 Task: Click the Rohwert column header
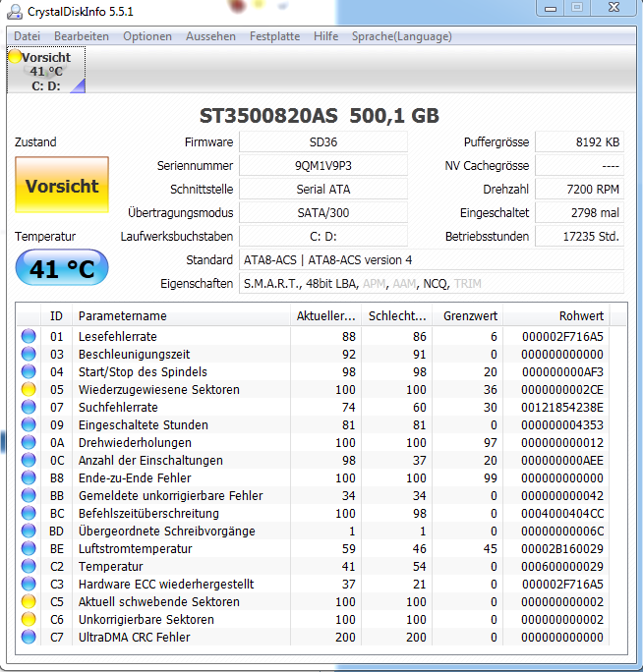[556, 315]
